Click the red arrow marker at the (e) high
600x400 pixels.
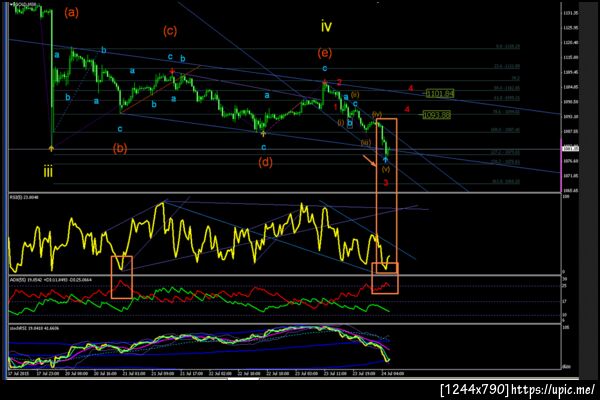pos(324,82)
